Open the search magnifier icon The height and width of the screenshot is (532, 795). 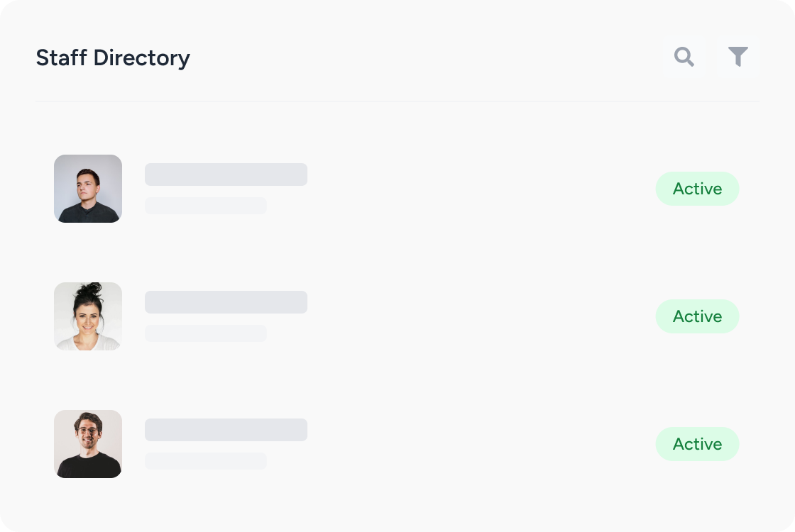(684, 57)
